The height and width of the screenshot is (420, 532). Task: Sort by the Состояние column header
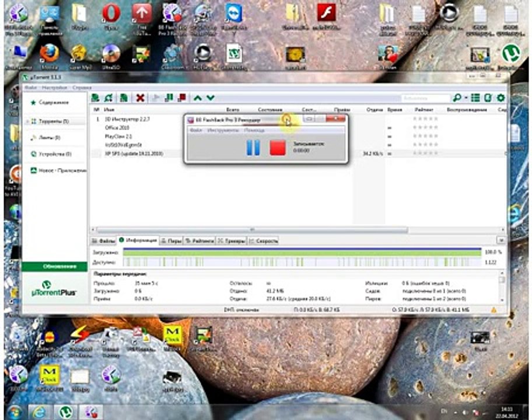pos(270,110)
